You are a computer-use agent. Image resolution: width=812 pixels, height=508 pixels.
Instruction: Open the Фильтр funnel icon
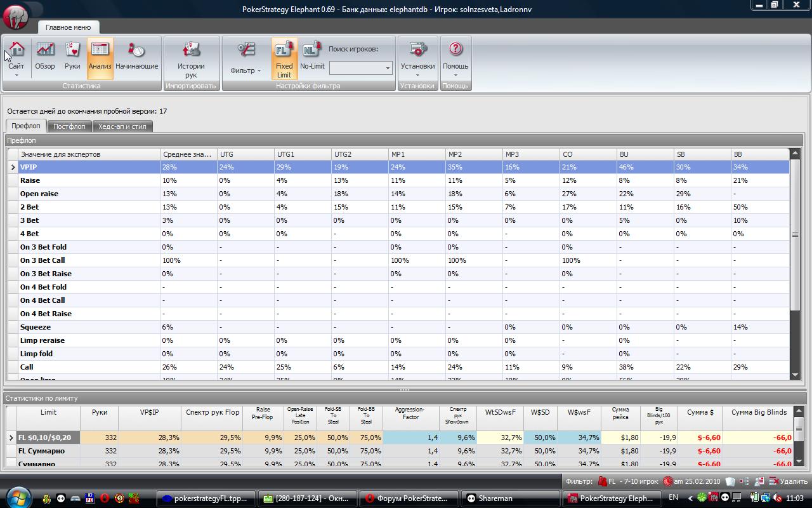click(x=246, y=50)
